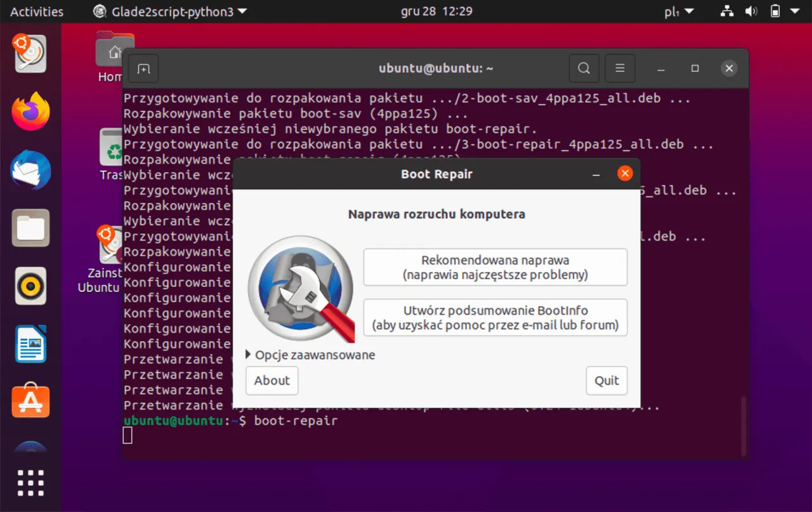Open the About dialog in Boot Repair
This screenshot has height=512, width=812.
tap(272, 380)
